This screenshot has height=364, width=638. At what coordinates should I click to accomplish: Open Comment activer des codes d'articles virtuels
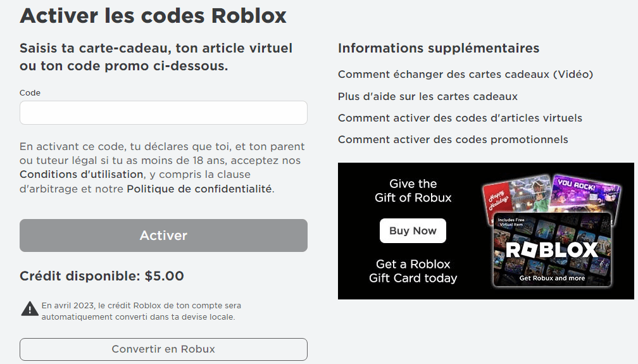coord(460,118)
